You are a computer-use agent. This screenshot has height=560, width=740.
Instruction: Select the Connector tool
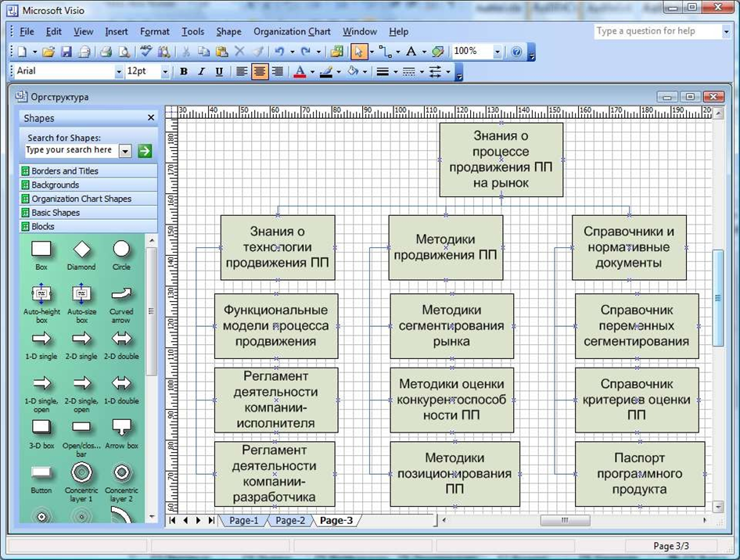pos(386,52)
